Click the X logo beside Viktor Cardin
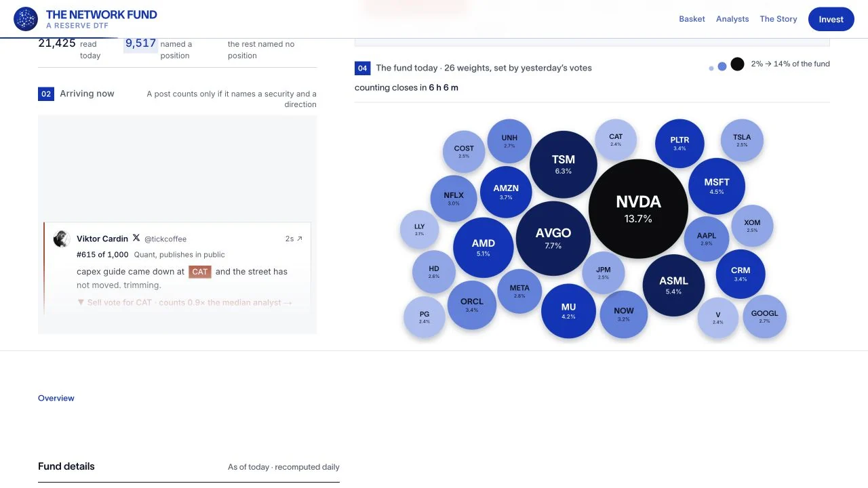 pos(136,238)
